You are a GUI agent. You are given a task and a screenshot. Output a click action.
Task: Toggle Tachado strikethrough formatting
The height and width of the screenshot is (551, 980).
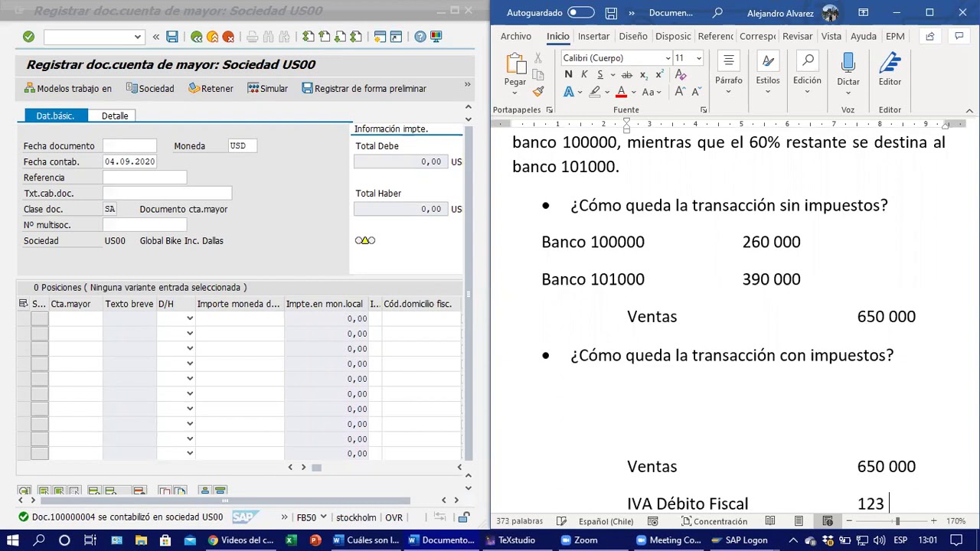click(626, 75)
